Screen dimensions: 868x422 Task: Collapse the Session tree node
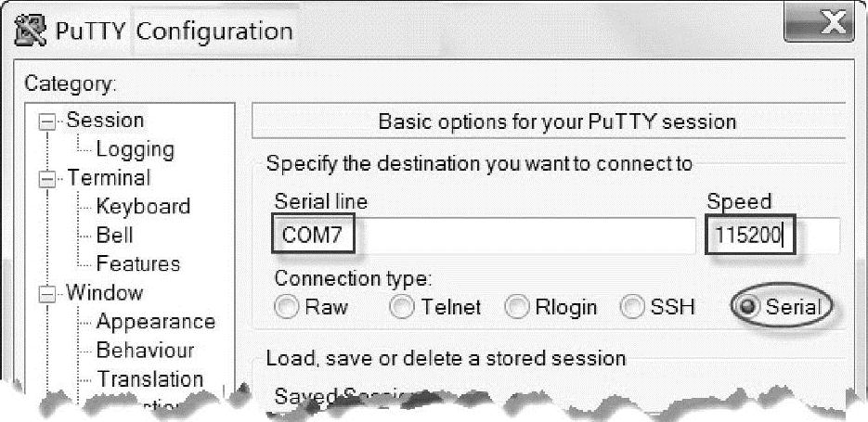click(x=45, y=121)
